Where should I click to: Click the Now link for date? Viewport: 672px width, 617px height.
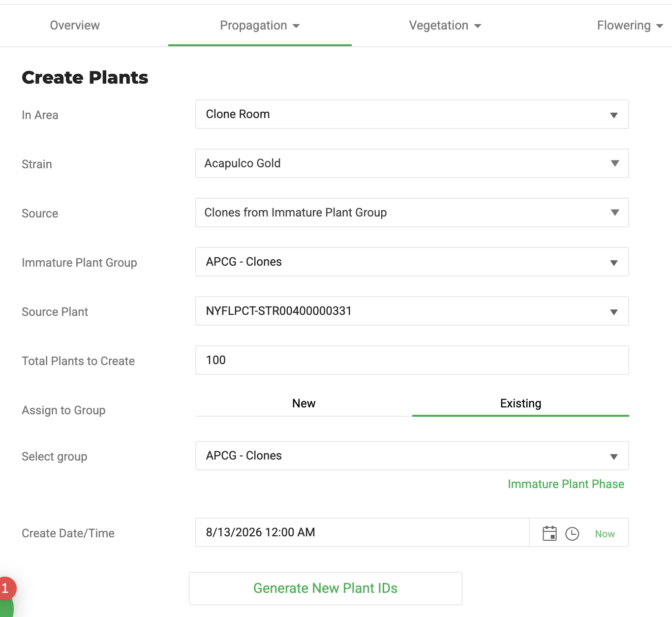pyautogui.click(x=605, y=534)
